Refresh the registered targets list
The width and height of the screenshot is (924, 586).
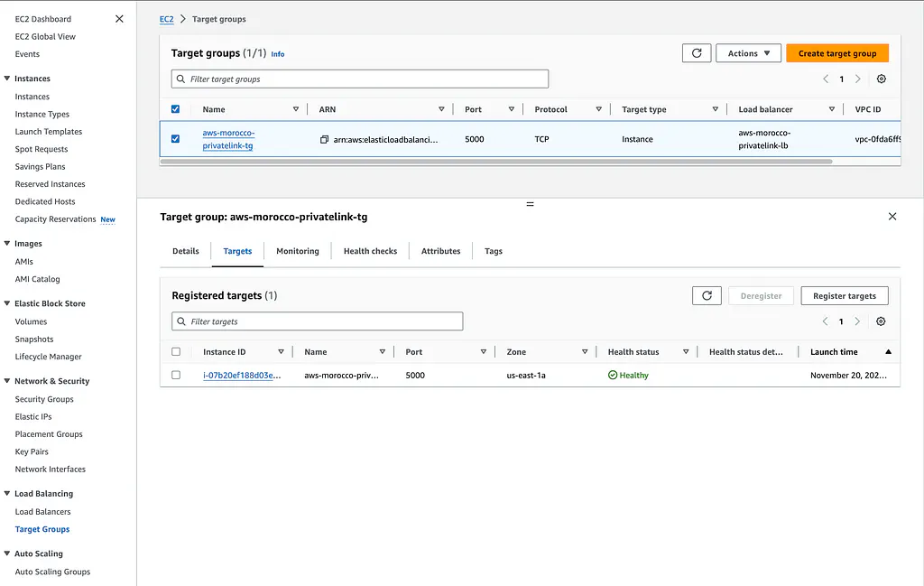707,295
